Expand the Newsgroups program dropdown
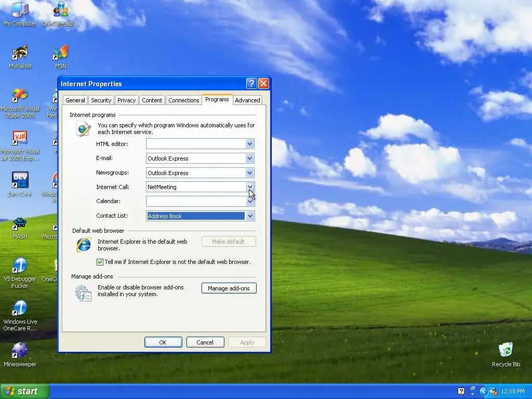The height and width of the screenshot is (399, 532). [x=250, y=173]
